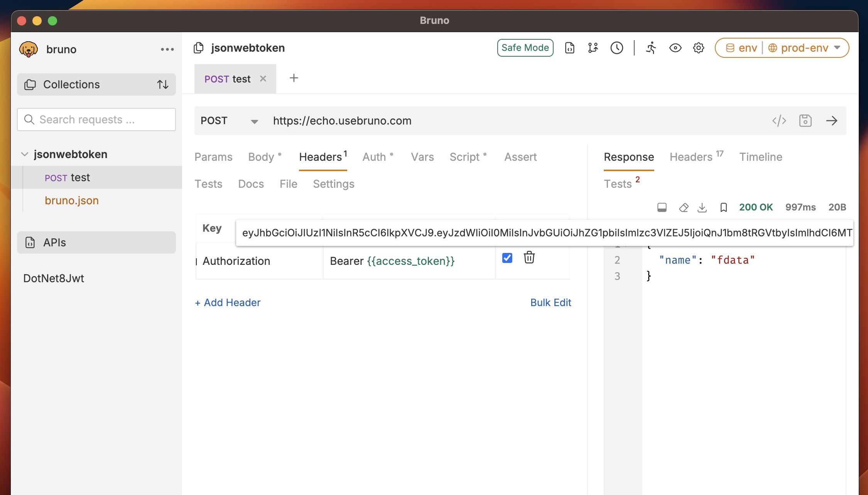Viewport: 868px width, 495px height.
Task: Collapse the jsonwebtoken collection
Action: point(25,154)
